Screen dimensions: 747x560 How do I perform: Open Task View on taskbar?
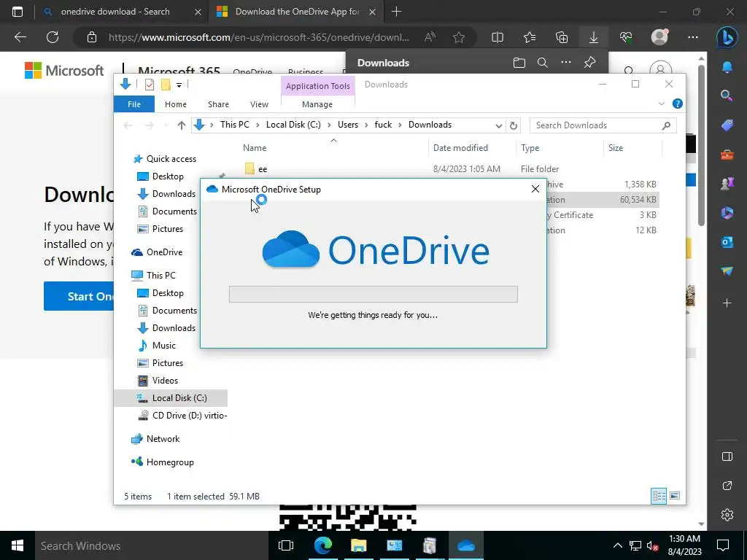click(286, 545)
